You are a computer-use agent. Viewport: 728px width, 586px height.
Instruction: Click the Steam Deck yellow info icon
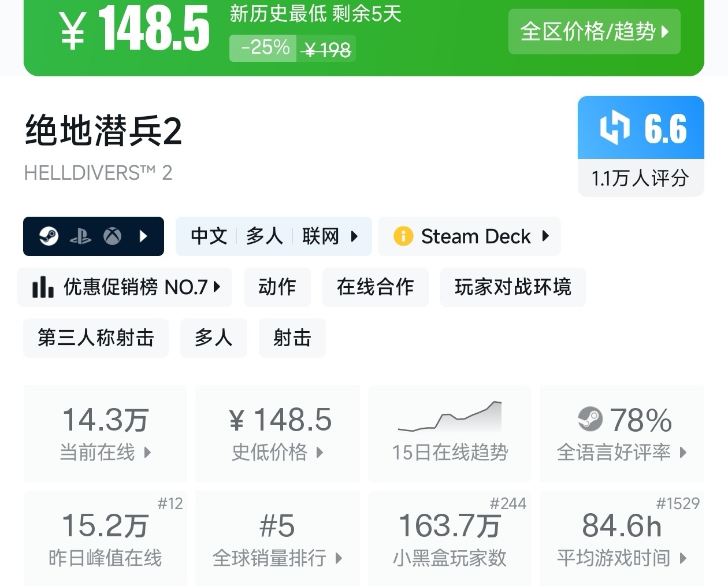tap(403, 236)
